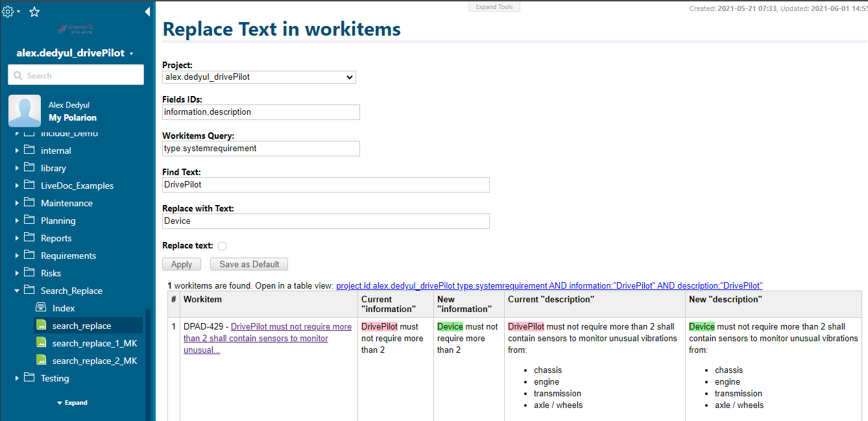Open My Polarion link

tap(73, 117)
